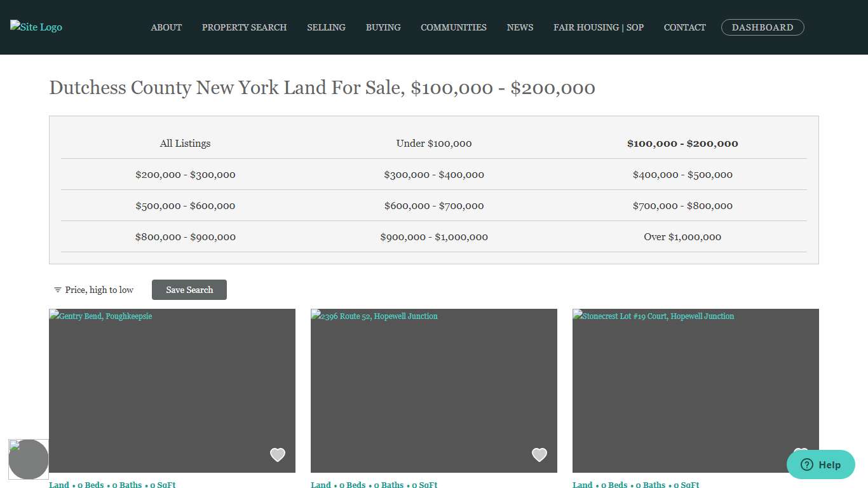Select COMMUNITIES in the navigation bar
The height and width of the screenshot is (488, 868).
point(453,27)
